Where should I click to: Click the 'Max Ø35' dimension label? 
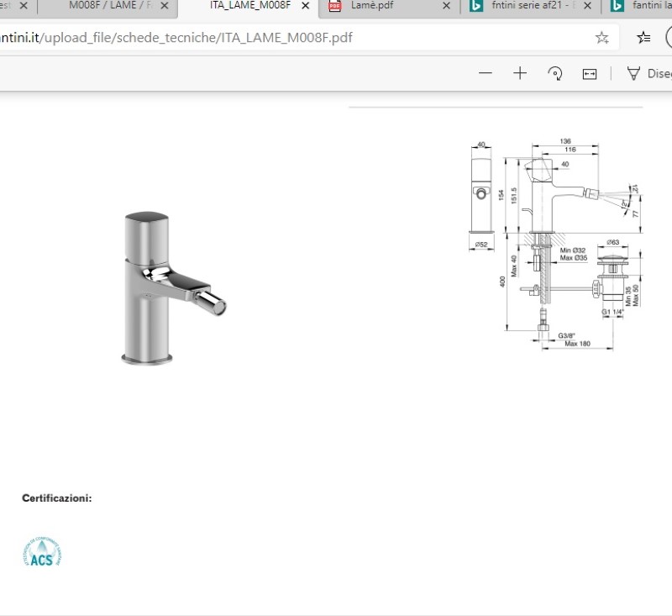click(x=574, y=258)
